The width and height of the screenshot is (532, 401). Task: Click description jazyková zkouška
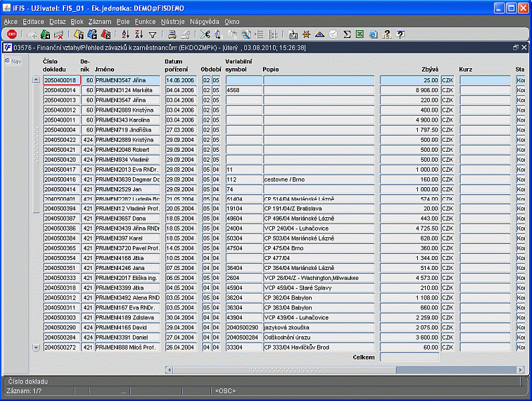(318, 327)
